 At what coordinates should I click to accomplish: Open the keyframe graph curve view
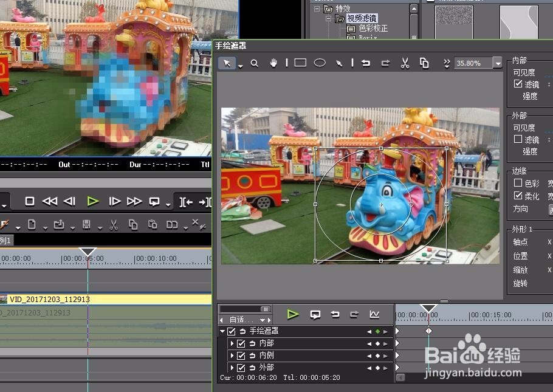[x=374, y=314]
